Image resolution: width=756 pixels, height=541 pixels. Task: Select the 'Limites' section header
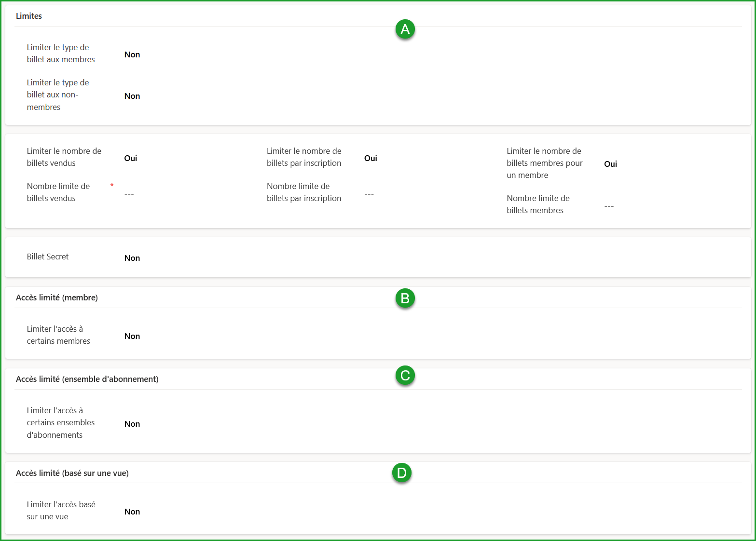tap(29, 16)
